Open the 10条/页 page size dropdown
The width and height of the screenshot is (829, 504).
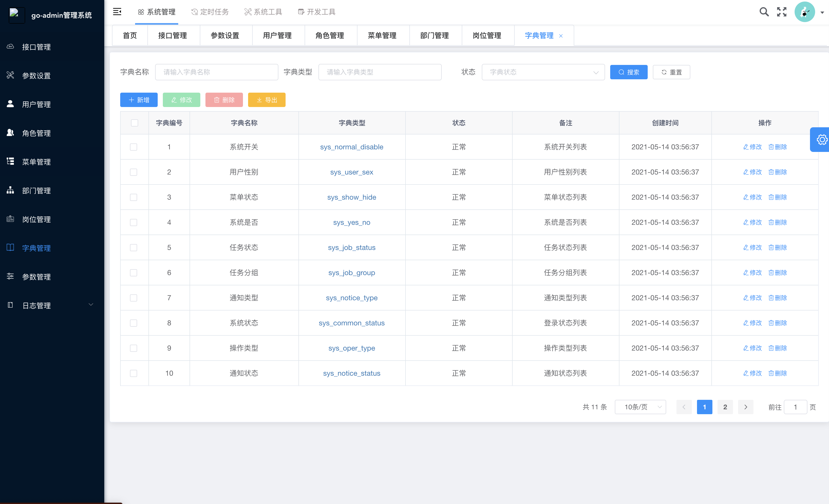(x=640, y=407)
